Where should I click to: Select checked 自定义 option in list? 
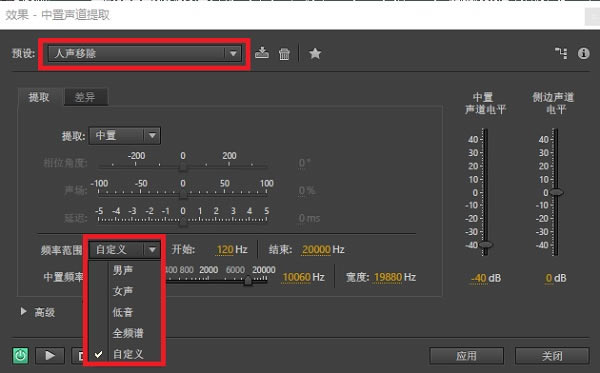click(128, 354)
